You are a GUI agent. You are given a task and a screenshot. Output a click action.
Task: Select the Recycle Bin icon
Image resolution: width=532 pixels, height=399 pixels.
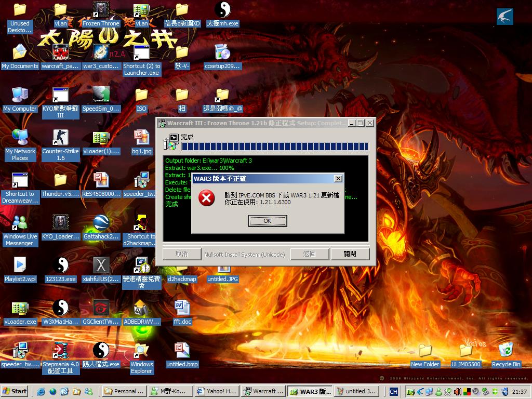[x=506, y=351]
